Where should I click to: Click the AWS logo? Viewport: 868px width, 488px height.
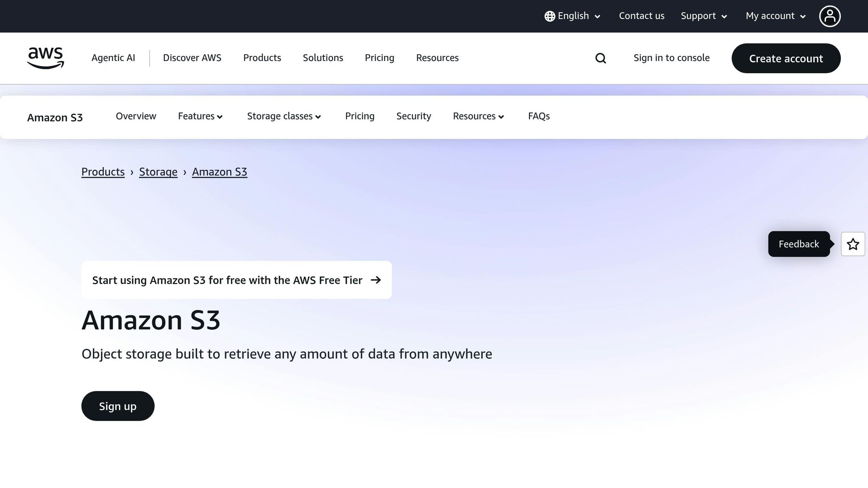(x=45, y=58)
